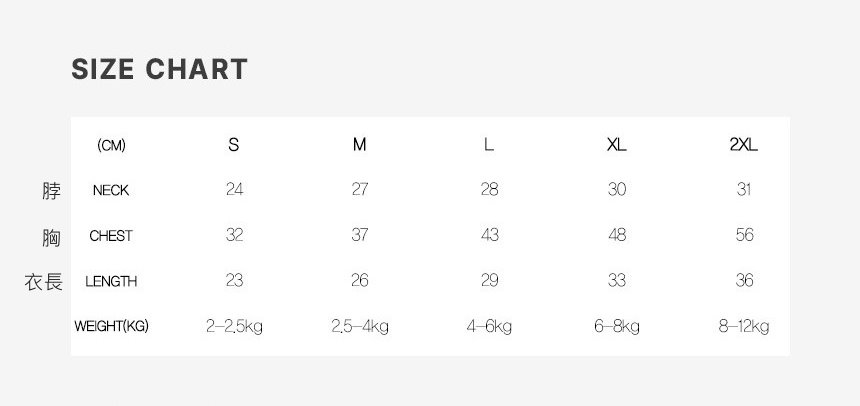
Task: Select the S size column header
Action: (x=234, y=144)
